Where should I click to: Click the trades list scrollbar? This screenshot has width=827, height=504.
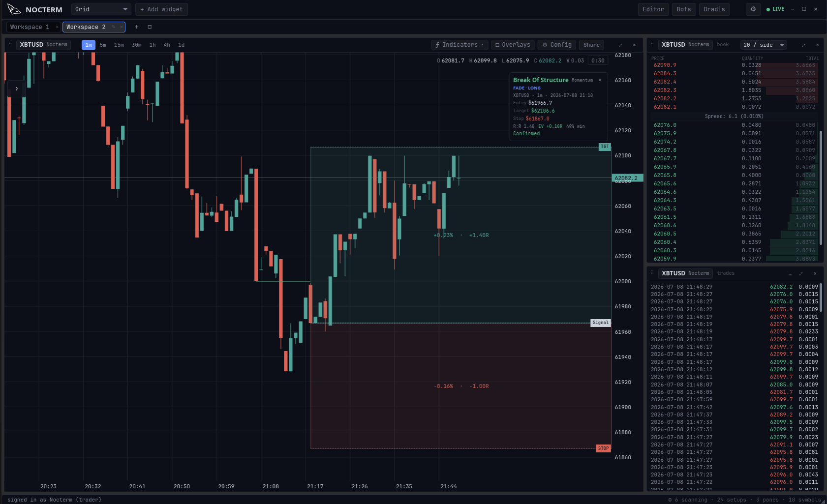point(821,297)
